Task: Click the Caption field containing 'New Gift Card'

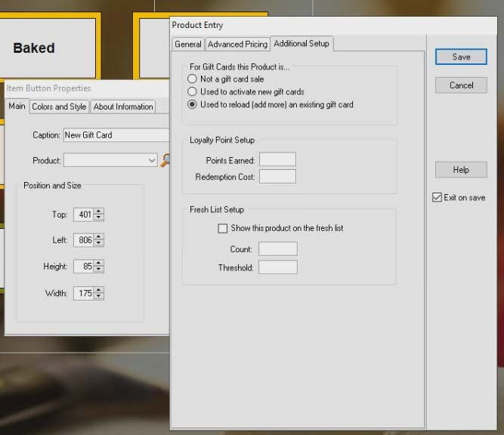Action: point(116,135)
